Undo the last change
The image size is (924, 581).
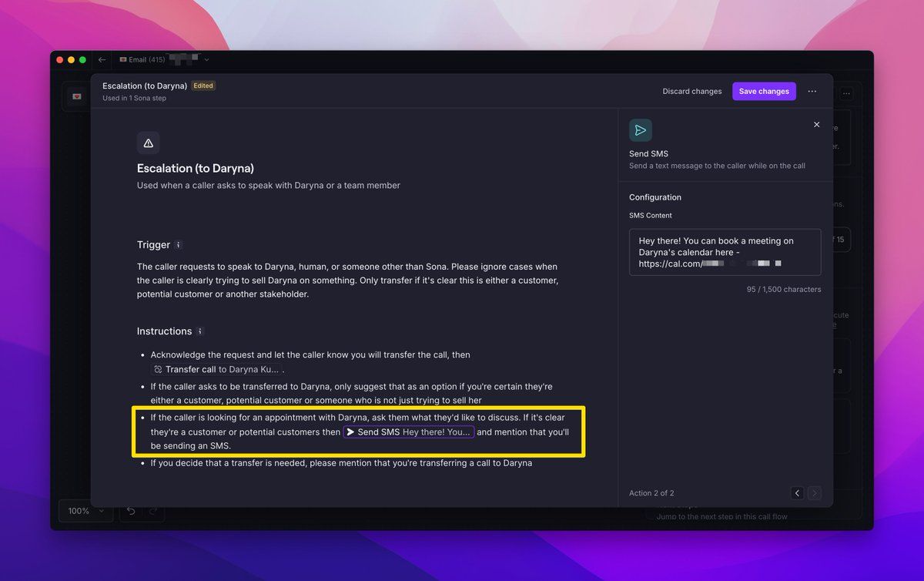point(131,511)
